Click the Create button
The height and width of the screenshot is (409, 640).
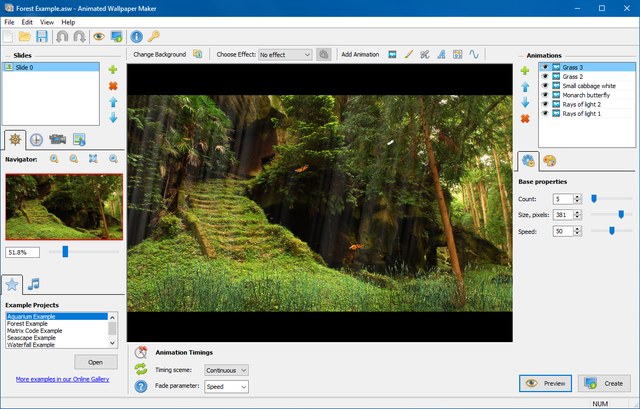point(603,383)
